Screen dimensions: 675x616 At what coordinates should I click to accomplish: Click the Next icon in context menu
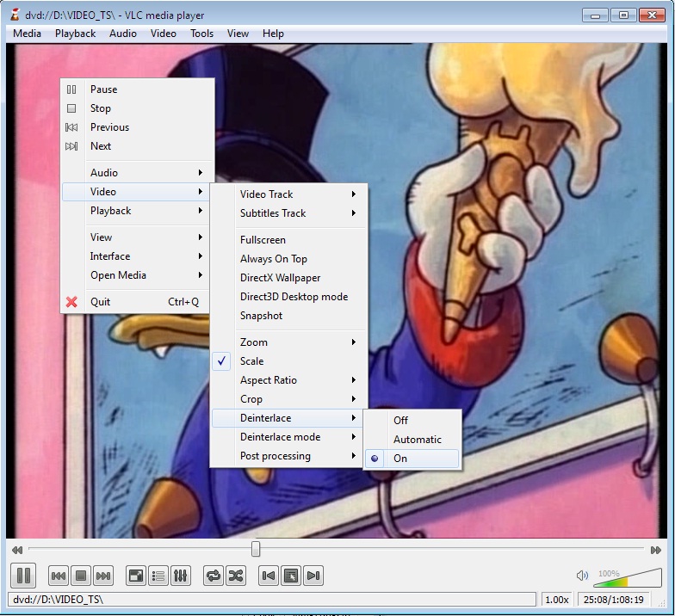[71, 146]
